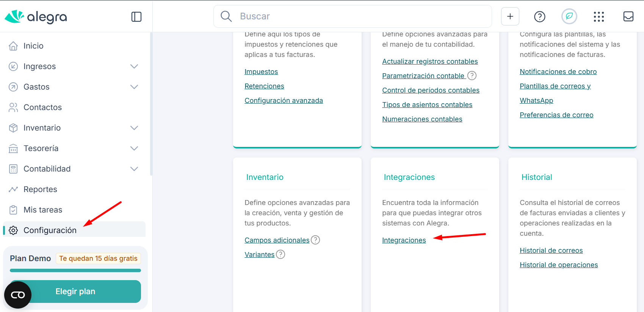Screen dimensions: 644x312
Task: Collapse the sidebar with the panel icon
Action: coord(136,17)
